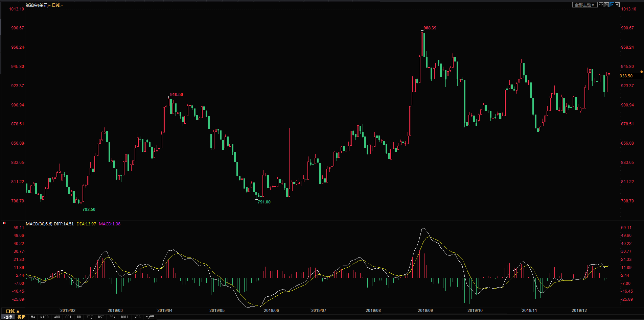The height and width of the screenshot is (320, 644).
Task: Show the VOL volume indicator
Action: coord(137,317)
